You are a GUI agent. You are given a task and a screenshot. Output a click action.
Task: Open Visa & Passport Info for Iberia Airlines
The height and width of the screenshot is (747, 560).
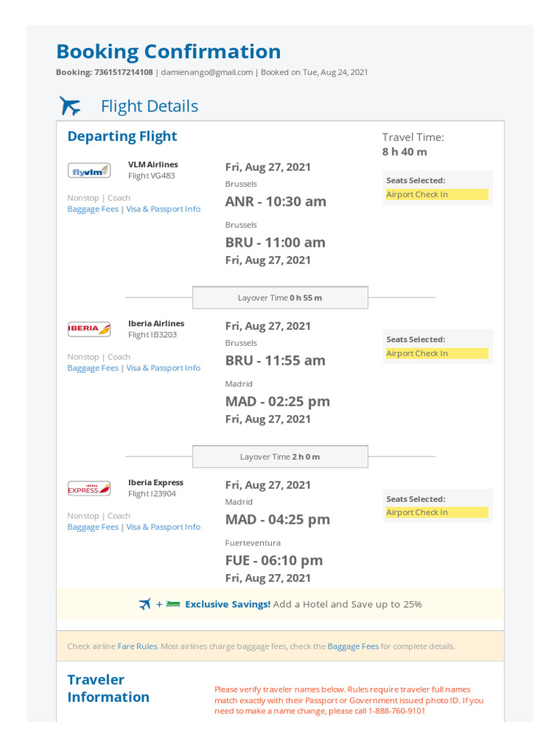coord(163,368)
